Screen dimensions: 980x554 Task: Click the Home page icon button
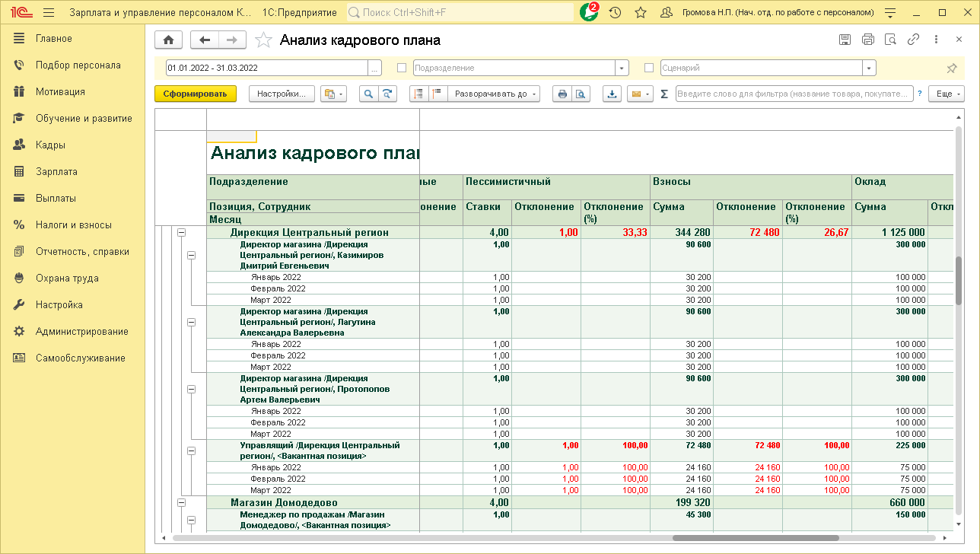pyautogui.click(x=168, y=40)
